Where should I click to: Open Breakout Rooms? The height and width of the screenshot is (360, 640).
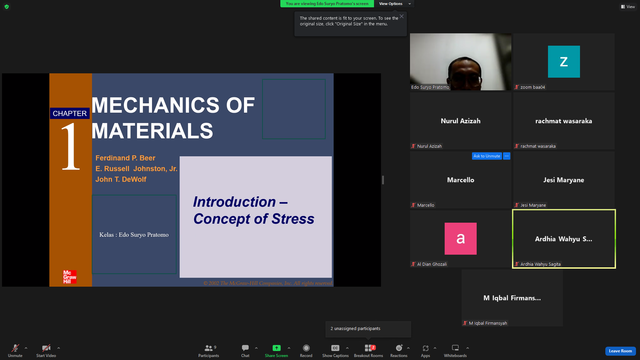click(x=369, y=350)
